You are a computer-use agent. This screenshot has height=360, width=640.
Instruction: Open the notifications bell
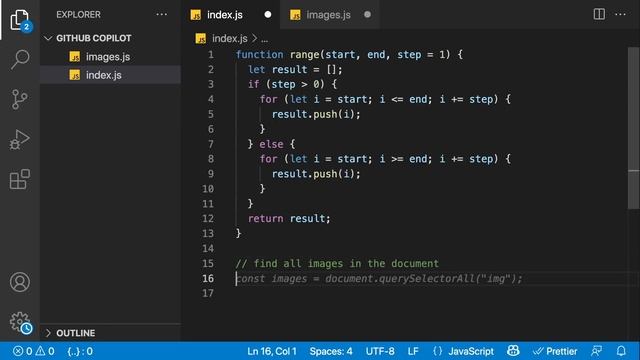point(621,351)
